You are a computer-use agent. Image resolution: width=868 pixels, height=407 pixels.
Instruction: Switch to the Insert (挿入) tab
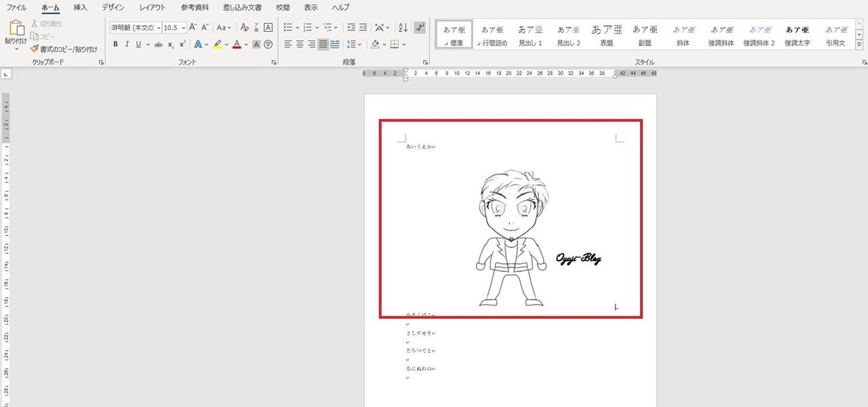(80, 7)
